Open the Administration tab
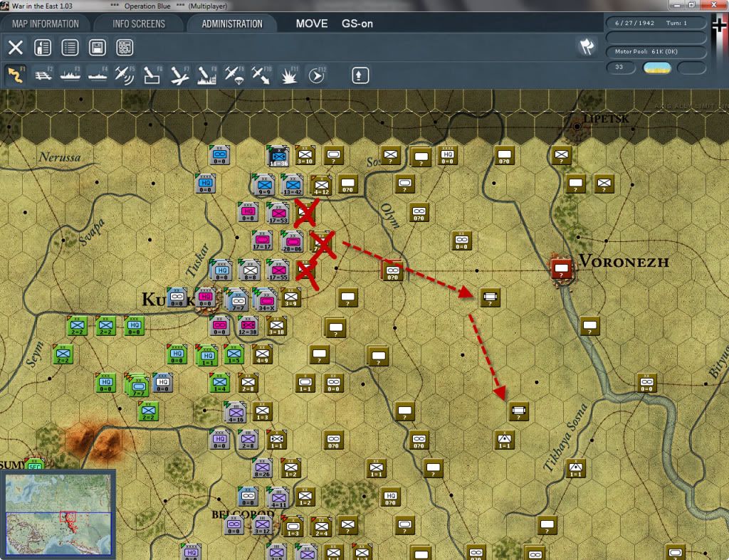The height and width of the screenshot is (560, 729). (232, 23)
